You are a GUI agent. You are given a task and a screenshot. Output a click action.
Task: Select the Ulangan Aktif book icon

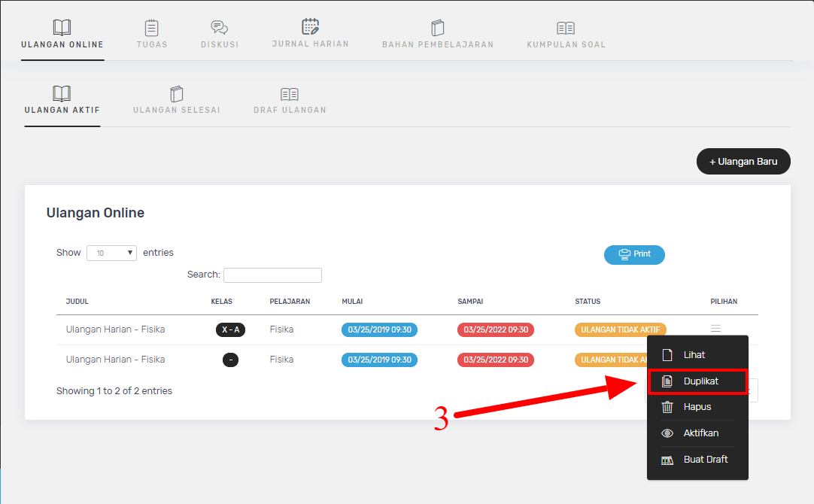tap(62, 93)
